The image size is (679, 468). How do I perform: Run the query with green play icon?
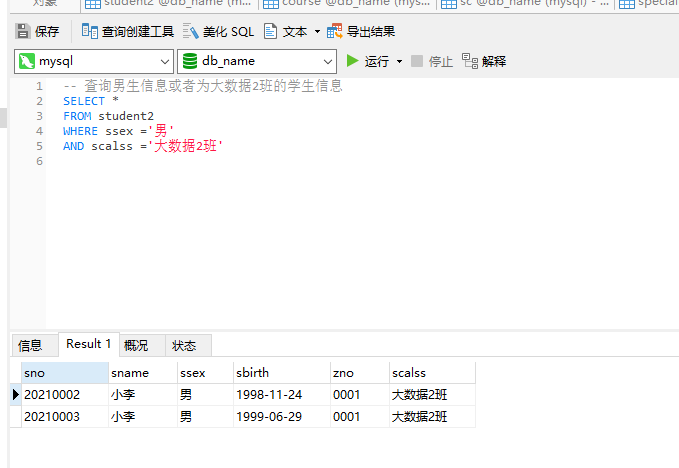pos(352,61)
